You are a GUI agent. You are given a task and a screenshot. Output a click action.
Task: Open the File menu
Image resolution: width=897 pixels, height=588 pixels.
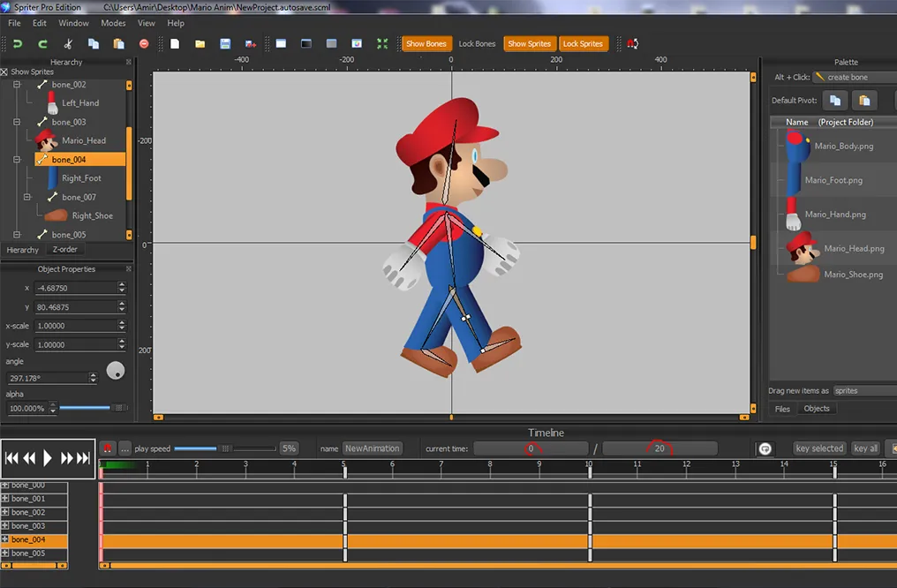click(14, 24)
